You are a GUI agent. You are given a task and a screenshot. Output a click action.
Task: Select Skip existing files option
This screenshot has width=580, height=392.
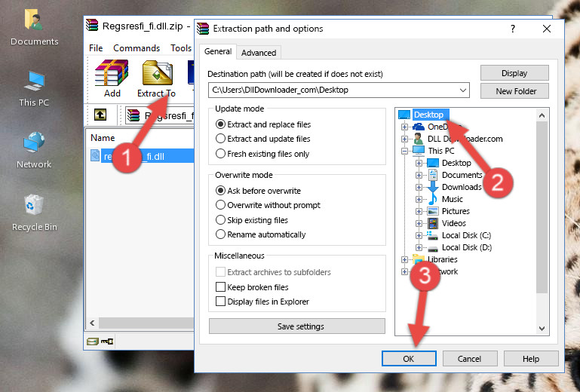click(220, 220)
